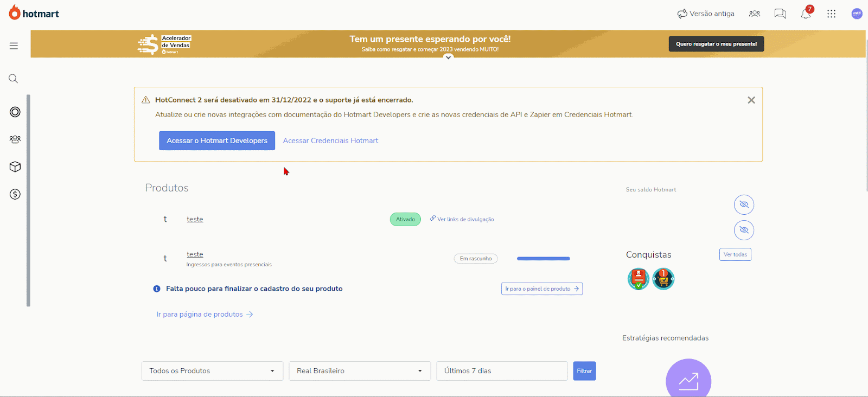Click the warning triangle icon in notice
This screenshot has height=397, width=868.
145,100
